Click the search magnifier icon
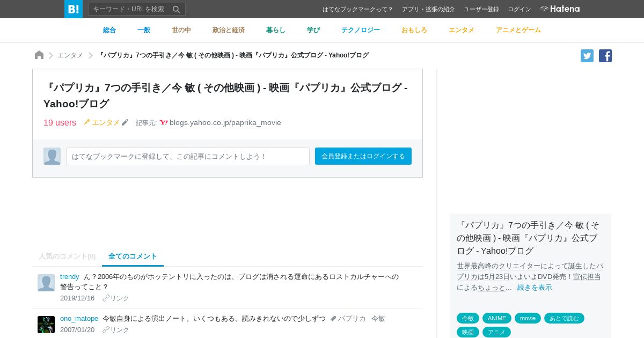The width and height of the screenshot is (644, 338). coord(177,9)
